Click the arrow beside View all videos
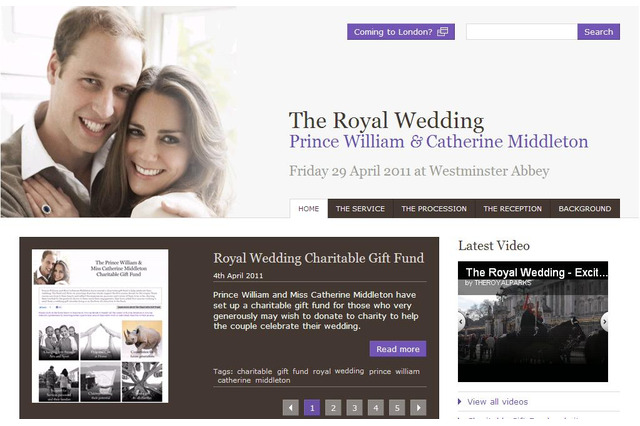The height and width of the screenshot is (426, 640). click(460, 402)
